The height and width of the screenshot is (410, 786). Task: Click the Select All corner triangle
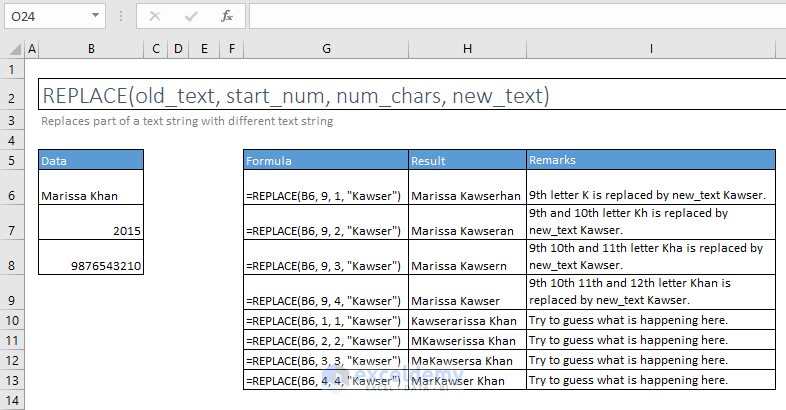click(12, 48)
